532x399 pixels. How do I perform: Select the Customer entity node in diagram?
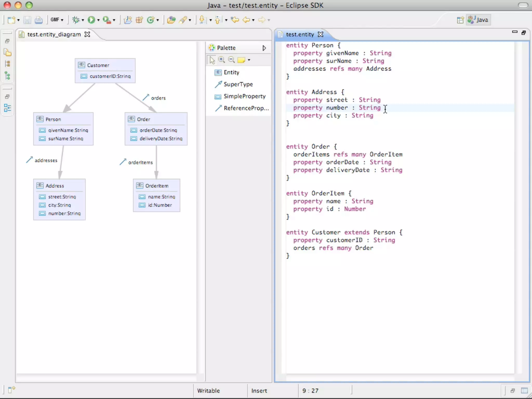[x=98, y=65]
